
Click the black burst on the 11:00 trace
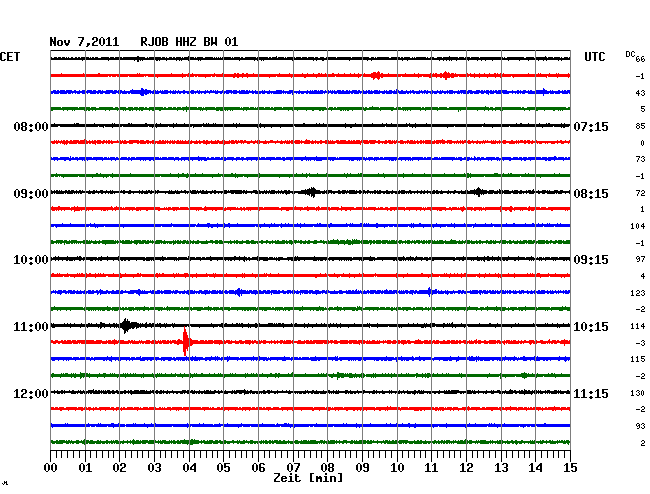click(126, 326)
